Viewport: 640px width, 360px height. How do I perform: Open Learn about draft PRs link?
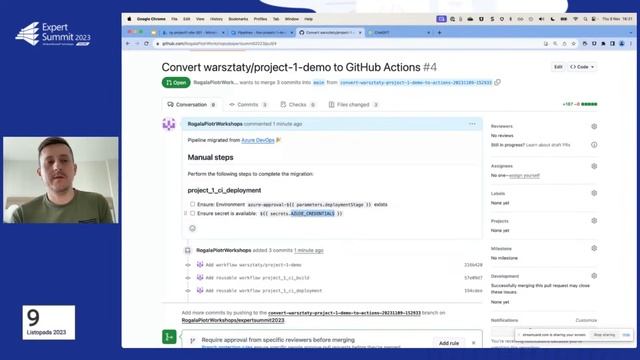548,145
